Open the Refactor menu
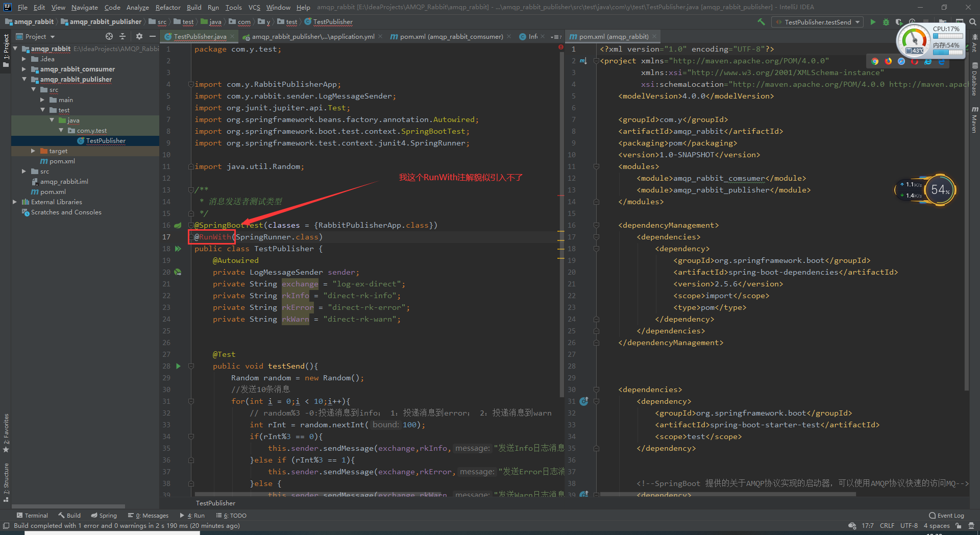980x535 pixels. (168, 7)
